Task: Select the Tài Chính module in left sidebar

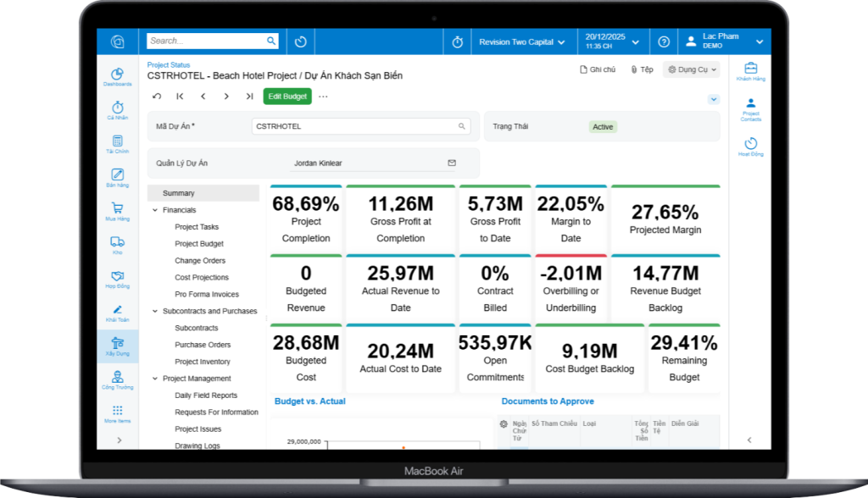Action: [x=117, y=144]
